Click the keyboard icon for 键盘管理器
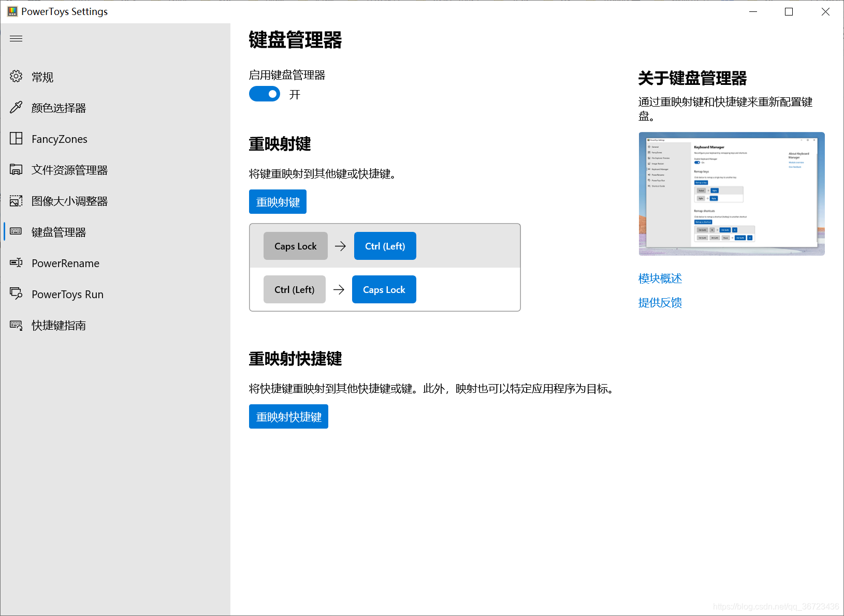This screenshot has width=844, height=616. click(16, 231)
